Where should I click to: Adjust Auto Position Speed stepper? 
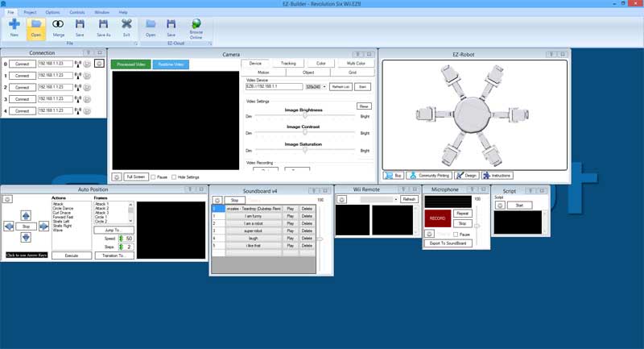click(122, 239)
